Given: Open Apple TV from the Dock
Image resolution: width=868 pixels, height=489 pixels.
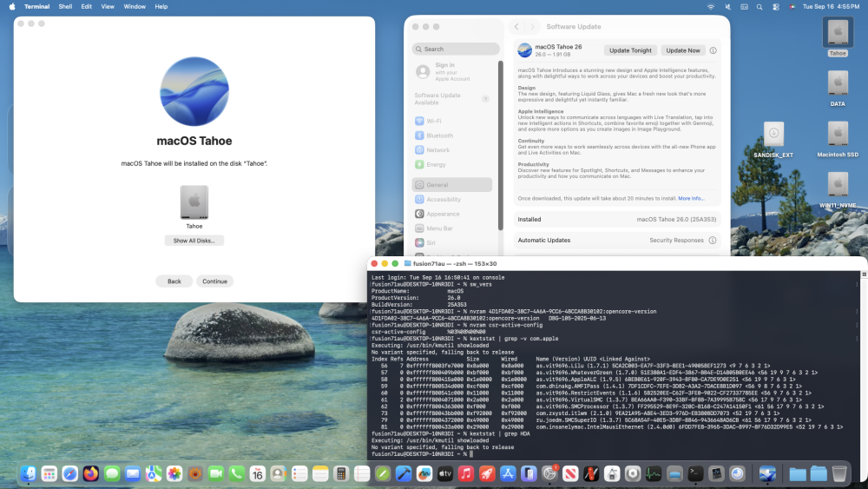Looking at the screenshot, I should tap(445, 473).
